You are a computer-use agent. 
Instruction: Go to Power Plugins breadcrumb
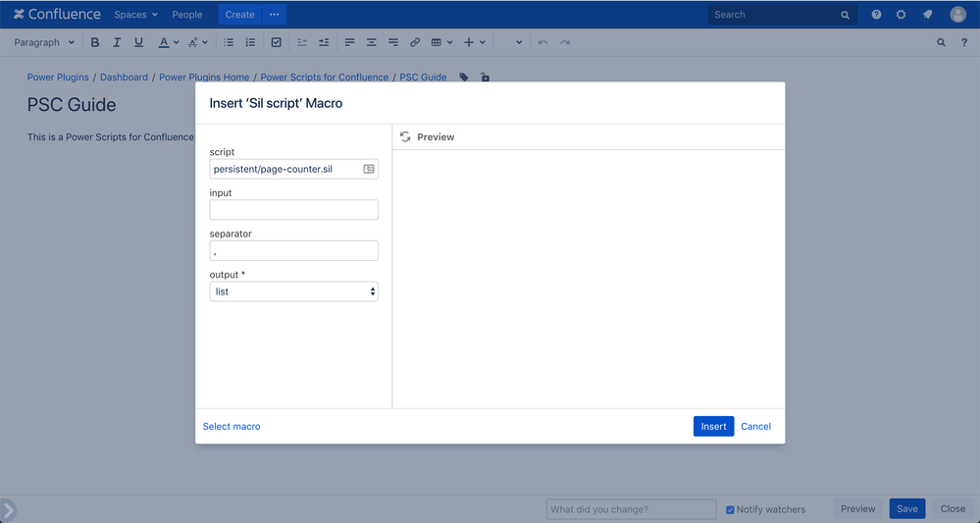(x=58, y=77)
